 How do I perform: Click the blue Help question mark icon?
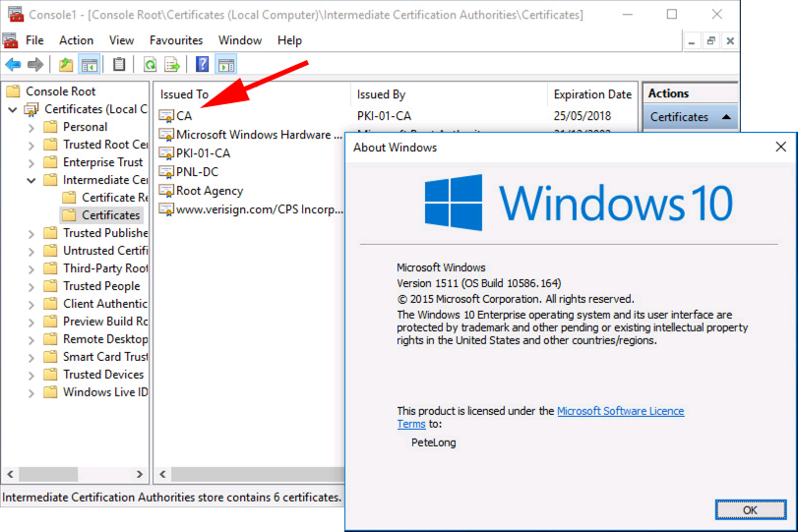click(x=202, y=65)
